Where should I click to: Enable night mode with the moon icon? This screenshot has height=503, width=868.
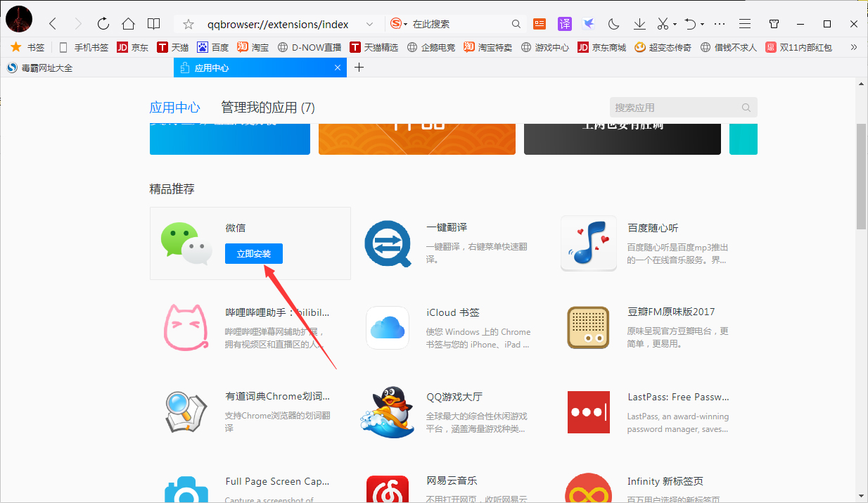point(613,23)
